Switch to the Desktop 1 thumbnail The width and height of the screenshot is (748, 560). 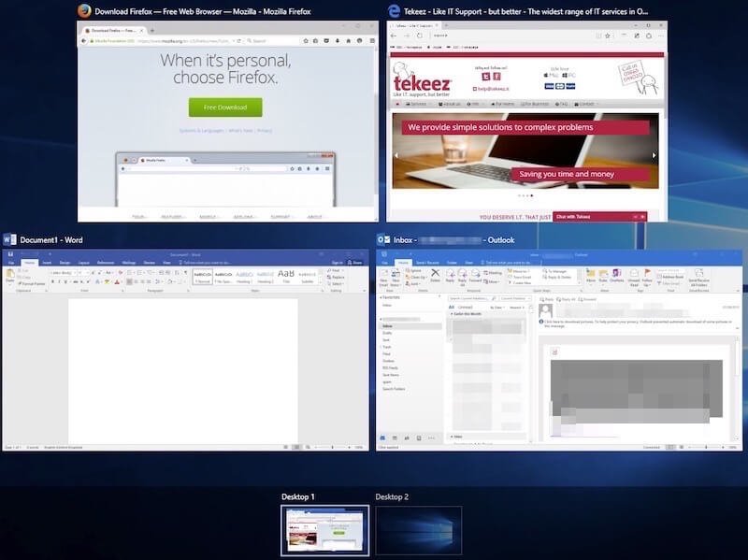tap(324, 530)
